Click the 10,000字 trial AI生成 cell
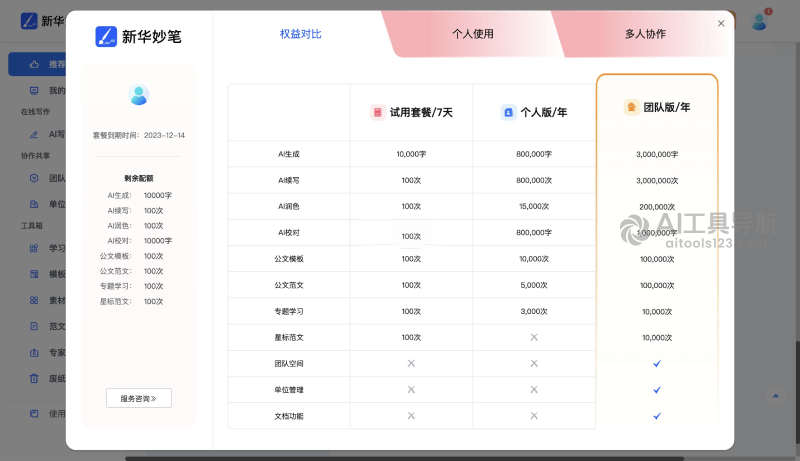 pyautogui.click(x=411, y=154)
